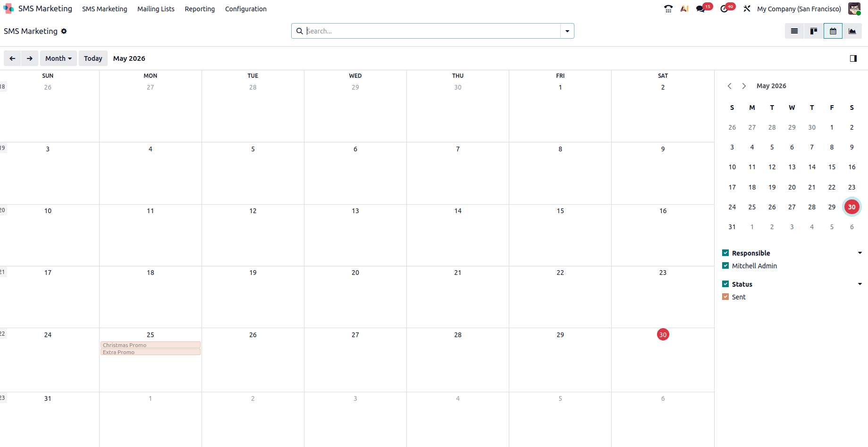Collapse the Status filter section
This screenshot has height=447, width=868.
click(860, 284)
